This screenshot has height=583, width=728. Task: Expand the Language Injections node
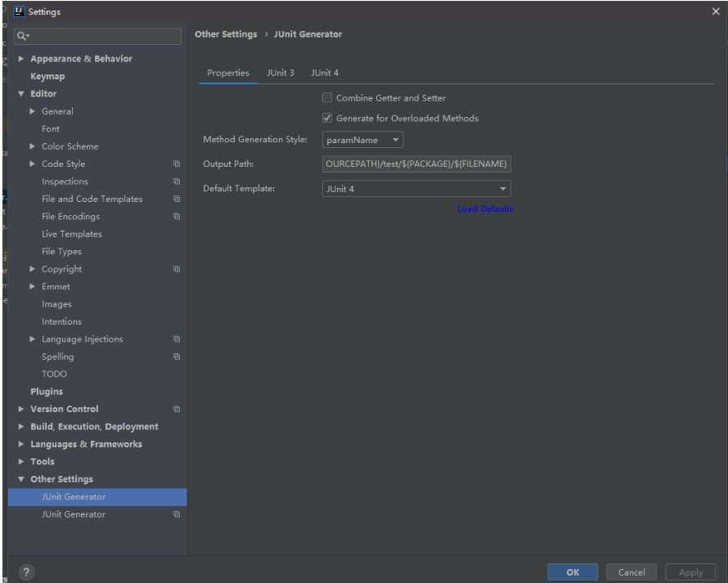[x=32, y=339]
